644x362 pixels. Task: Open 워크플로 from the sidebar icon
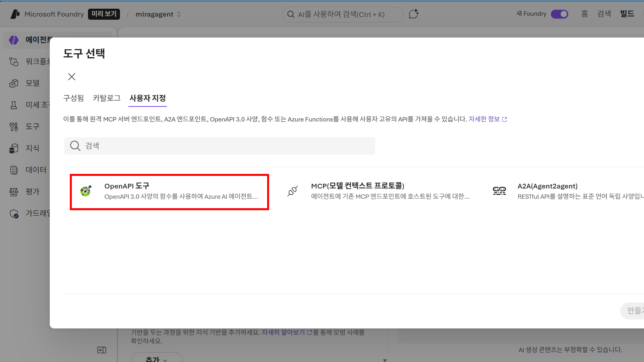[x=13, y=62]
